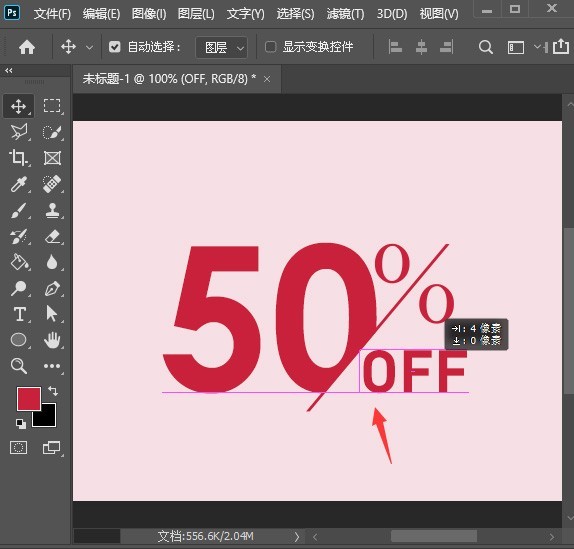Align right edges button

[x=447, y=47]
